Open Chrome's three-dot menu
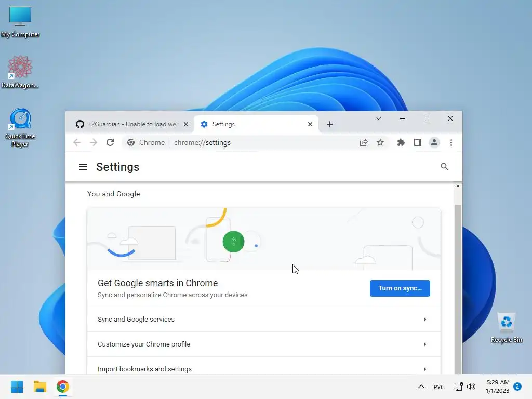 click(x=451, y=142)
